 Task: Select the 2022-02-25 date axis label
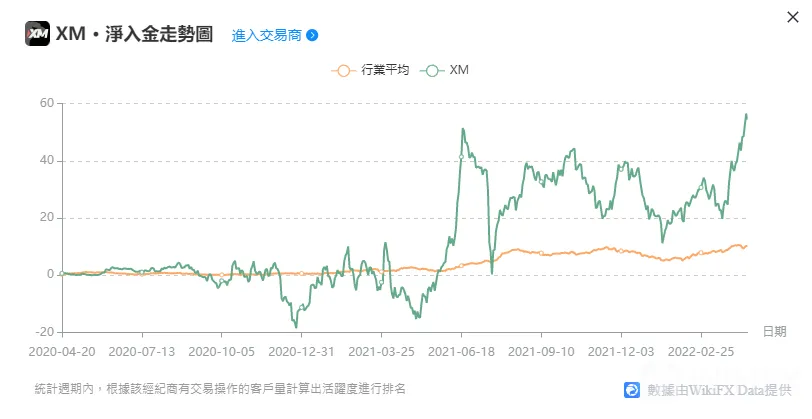coord(701,352)
